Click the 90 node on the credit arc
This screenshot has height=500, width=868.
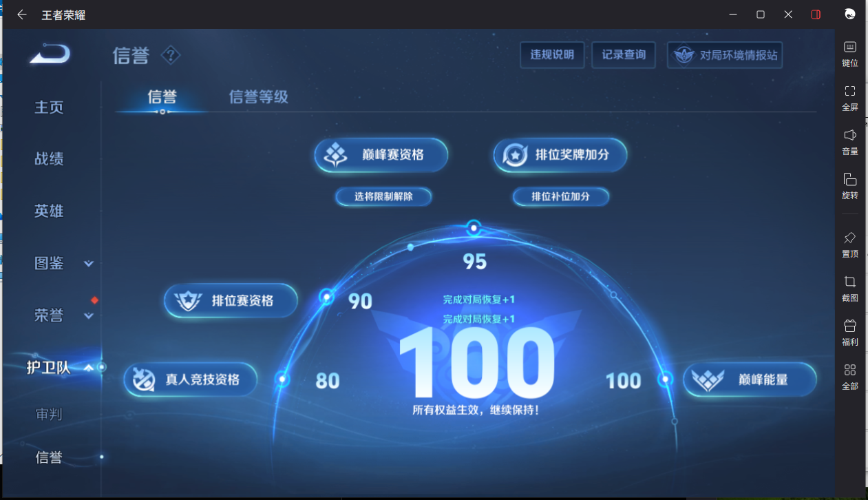pos(327,297)
